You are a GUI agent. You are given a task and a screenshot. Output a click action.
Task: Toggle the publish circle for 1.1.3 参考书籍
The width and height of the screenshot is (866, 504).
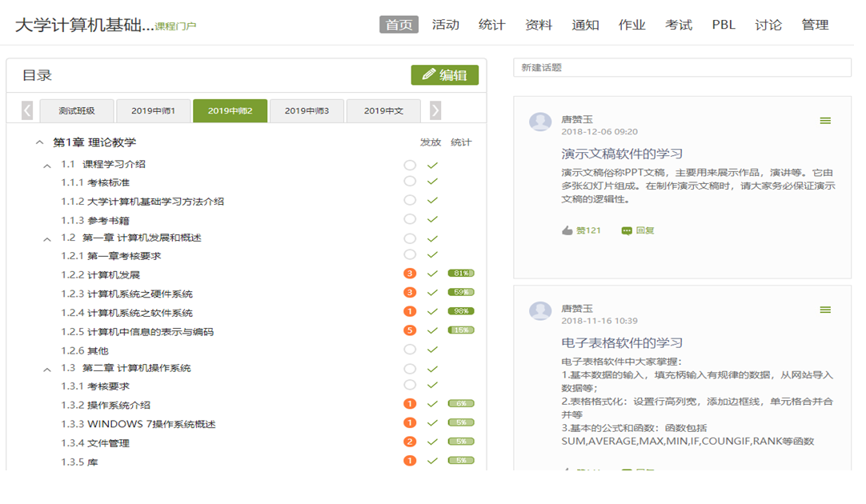click(x=410, y=219)
